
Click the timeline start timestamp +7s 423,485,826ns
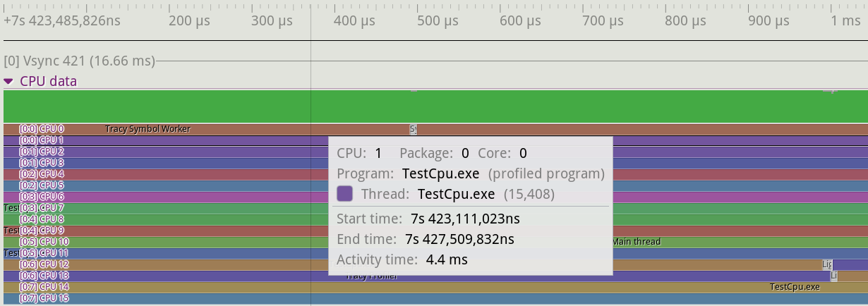62,20
